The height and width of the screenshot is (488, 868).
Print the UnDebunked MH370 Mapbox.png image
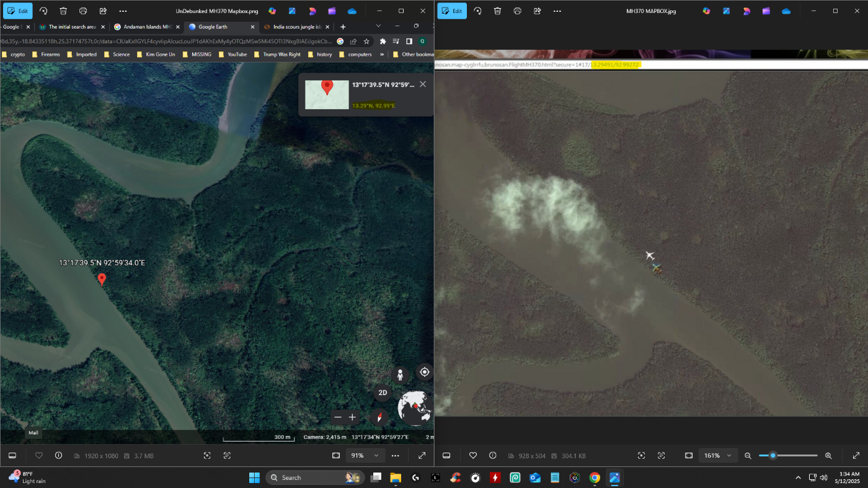[83, 11]
